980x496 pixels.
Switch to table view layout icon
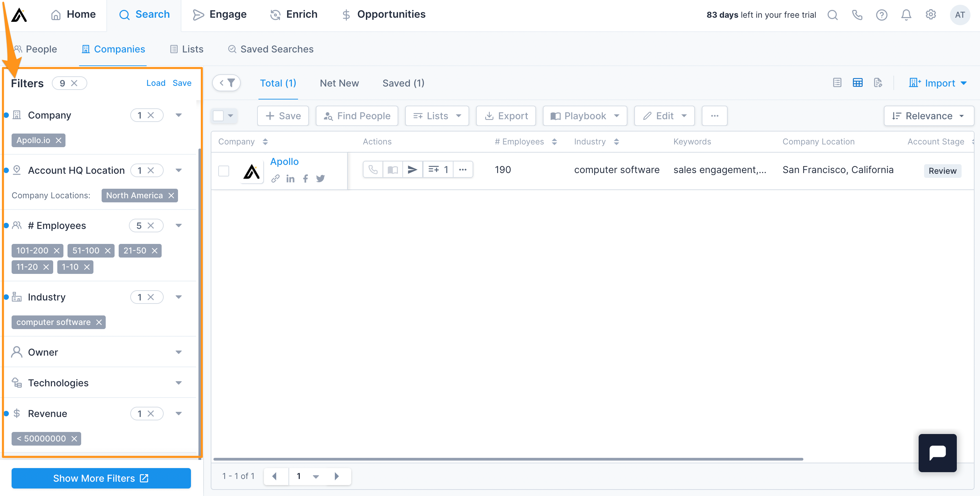(858, 82)
